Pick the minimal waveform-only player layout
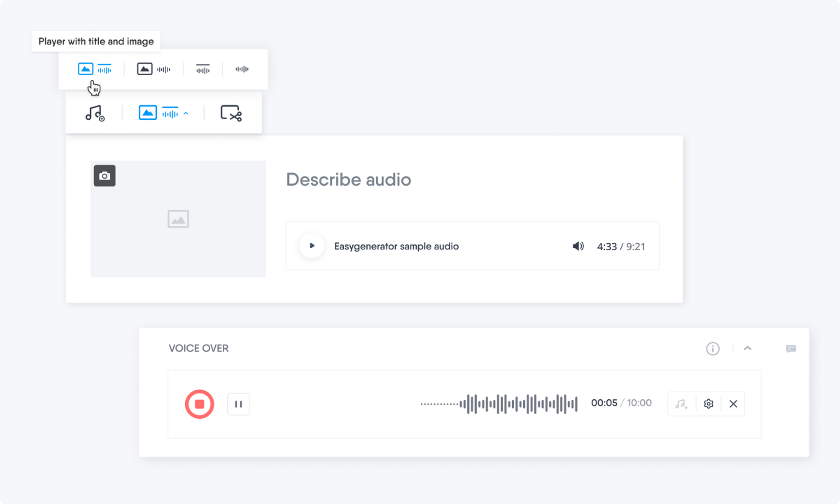Viewport: 840px width, 504px height. point(242,68)
